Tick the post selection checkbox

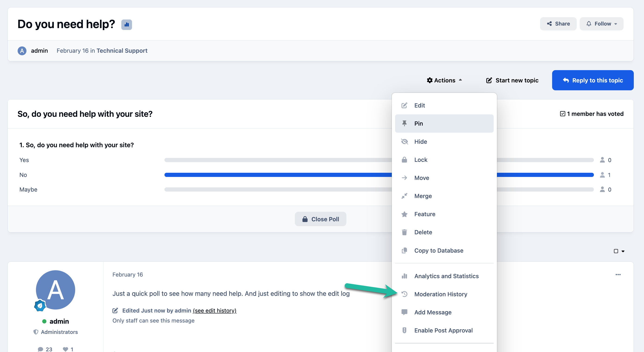coord(616,251)
